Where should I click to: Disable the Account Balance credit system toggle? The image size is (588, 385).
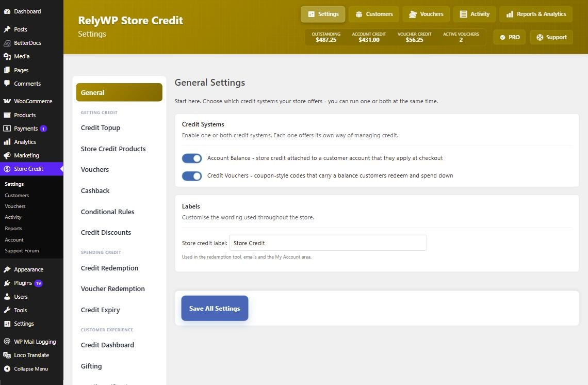[x=192, y=158]
